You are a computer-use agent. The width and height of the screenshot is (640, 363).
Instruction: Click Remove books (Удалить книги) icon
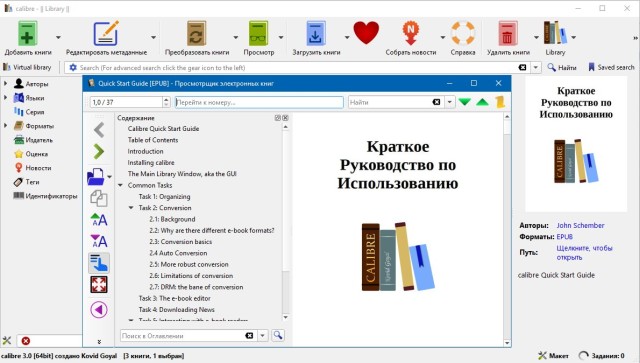[507, 33]
